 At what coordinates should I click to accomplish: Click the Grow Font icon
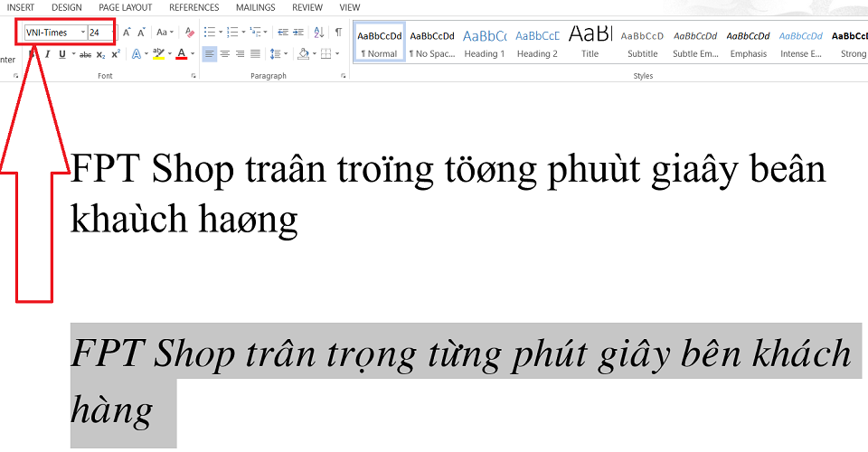(127, 32)
